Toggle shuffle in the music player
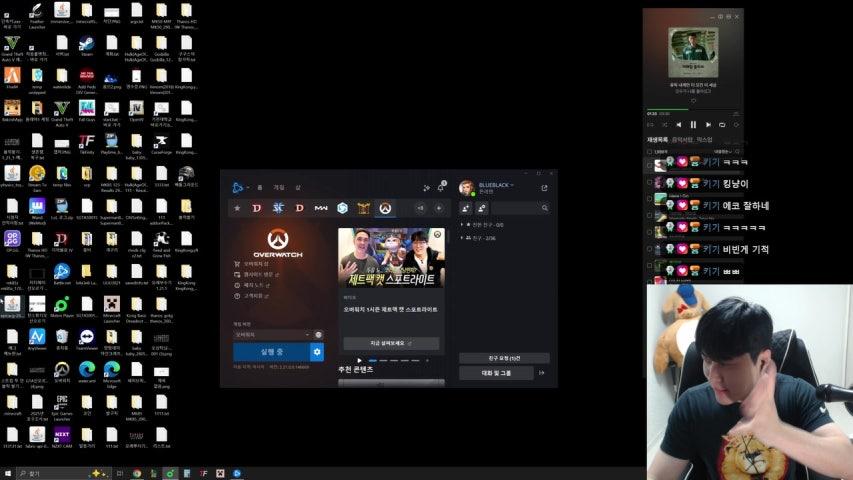The height and width of the screenshot is (480, 853). click(x=665, y=125)
